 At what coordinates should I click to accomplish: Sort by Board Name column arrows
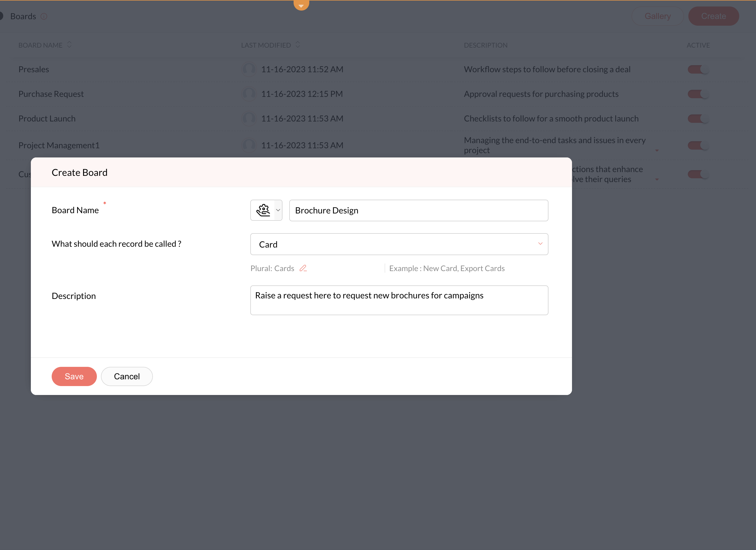(x=69, y=45)
